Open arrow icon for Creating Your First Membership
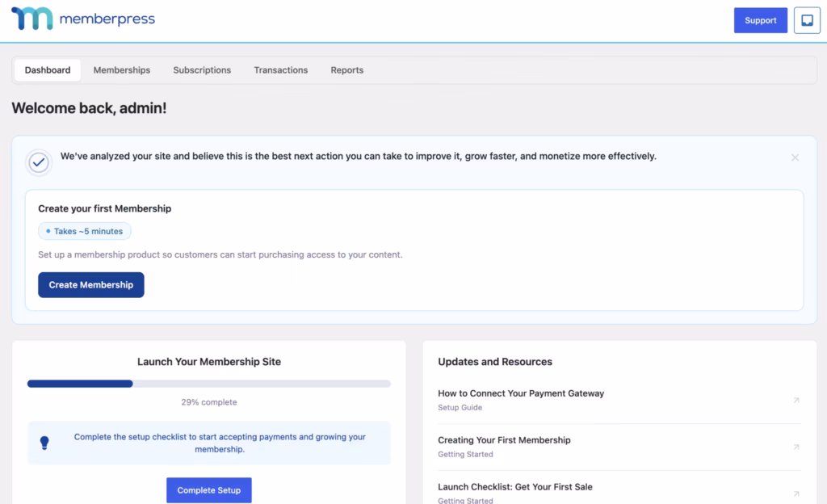The height and width of the screenshot is (504, 827). pos(796,447)
